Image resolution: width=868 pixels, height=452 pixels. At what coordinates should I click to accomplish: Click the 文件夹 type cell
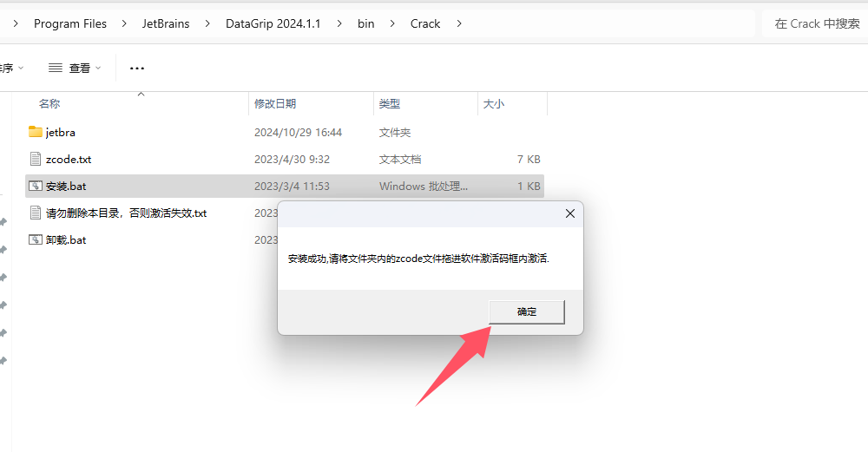tap(395, 132)
